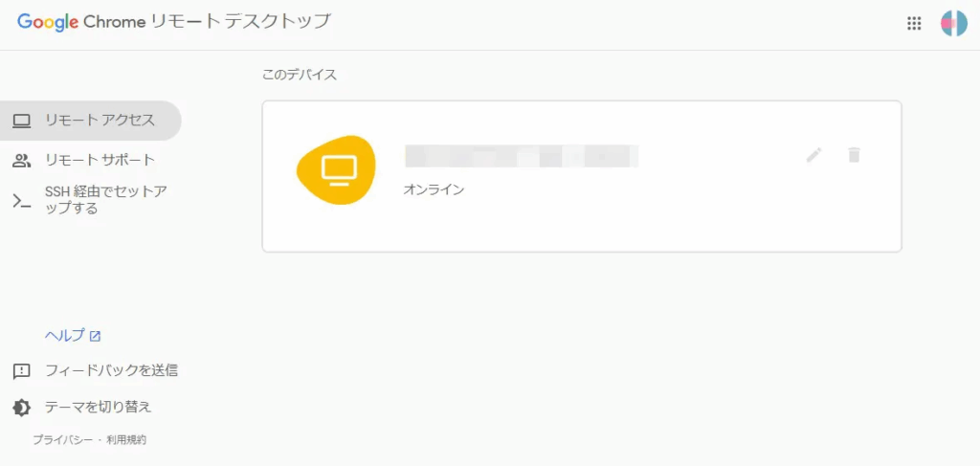Screen dimensions: 980x466
Task: Click the trash delete device icon
Action: pos(855,155)
